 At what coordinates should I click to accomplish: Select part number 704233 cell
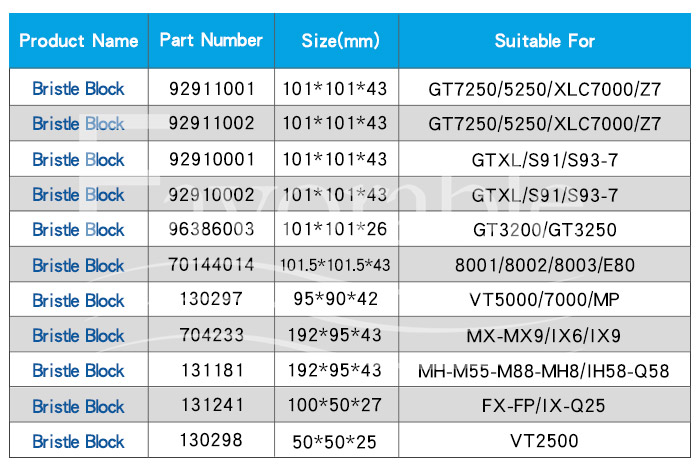coord(211,335)
